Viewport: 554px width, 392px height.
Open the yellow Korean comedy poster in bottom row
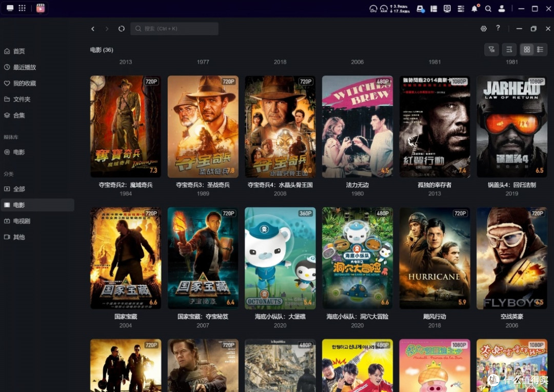[x=357, y=365]
